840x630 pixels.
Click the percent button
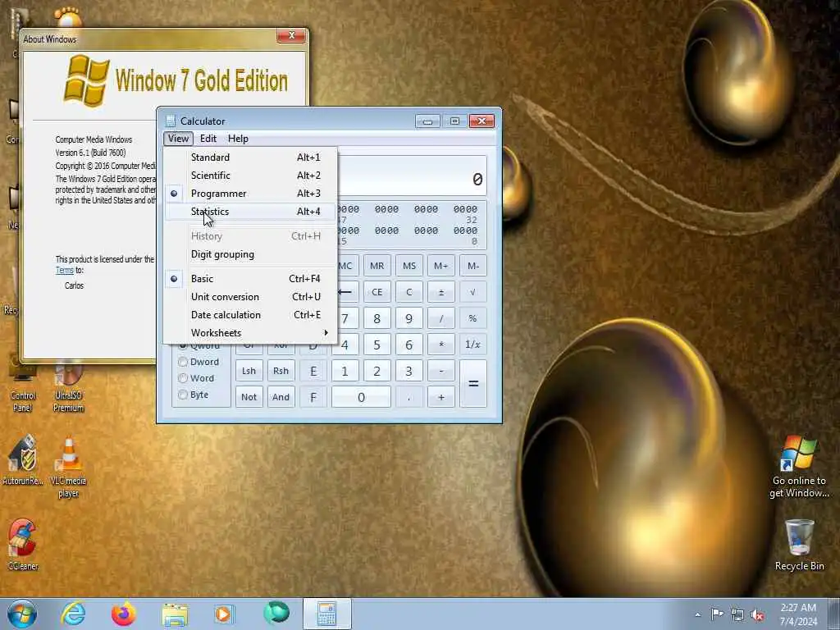tap(473, 318)
